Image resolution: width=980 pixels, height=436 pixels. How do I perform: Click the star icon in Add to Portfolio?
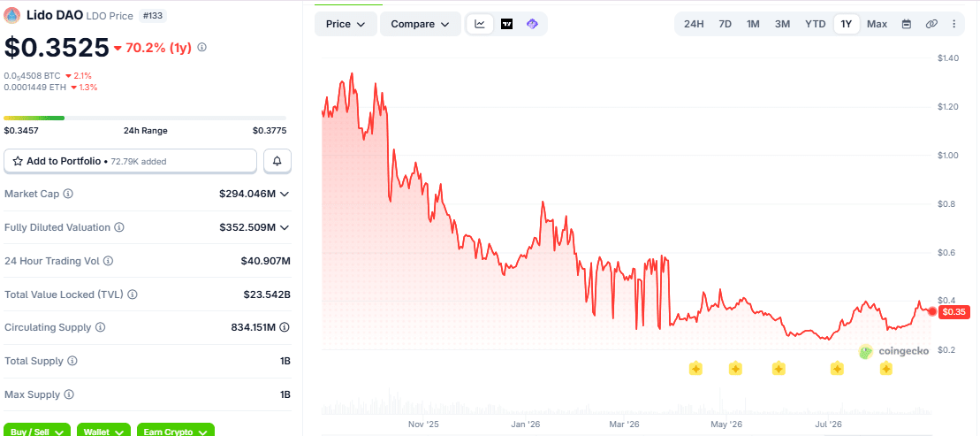coord(19,161)
